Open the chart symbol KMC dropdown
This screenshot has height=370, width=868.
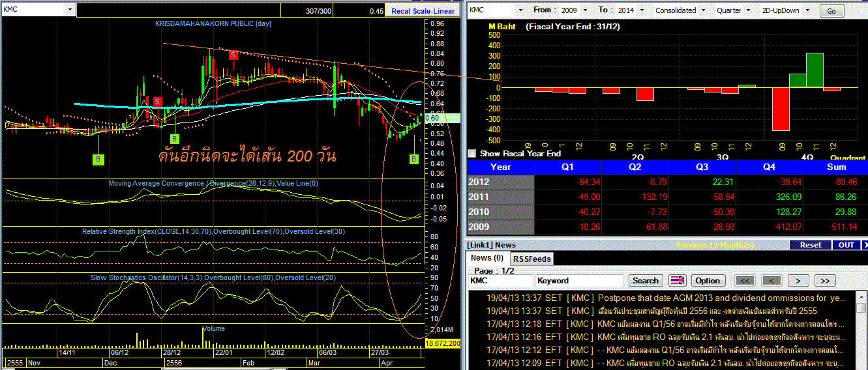(68, 10)
